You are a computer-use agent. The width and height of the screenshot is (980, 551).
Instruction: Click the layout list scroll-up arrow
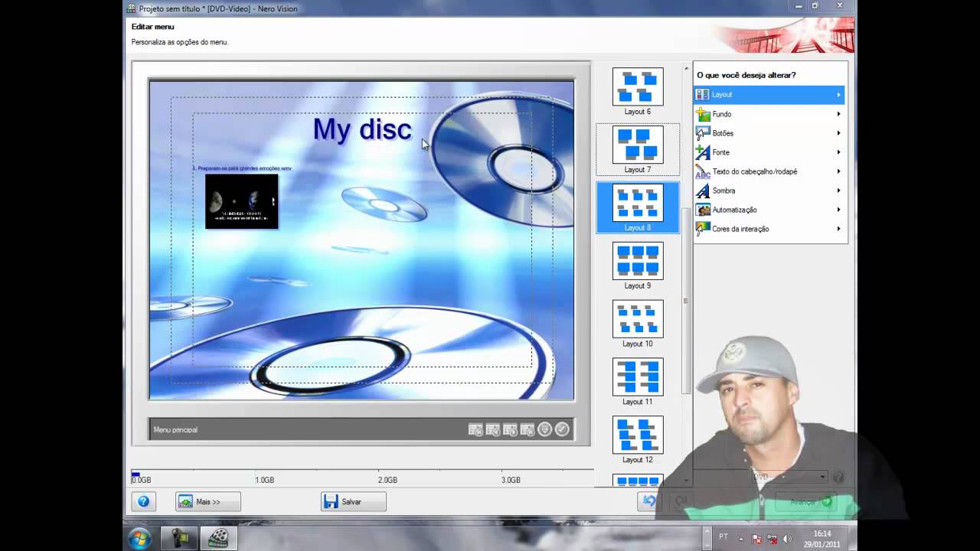pos(686,69)
